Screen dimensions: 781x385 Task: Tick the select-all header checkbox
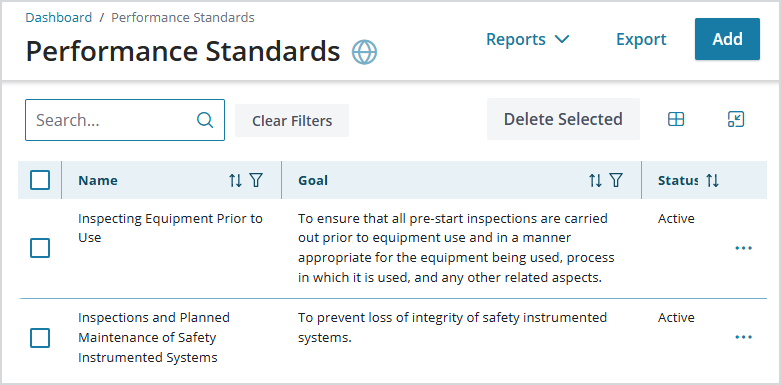(40, 180)
